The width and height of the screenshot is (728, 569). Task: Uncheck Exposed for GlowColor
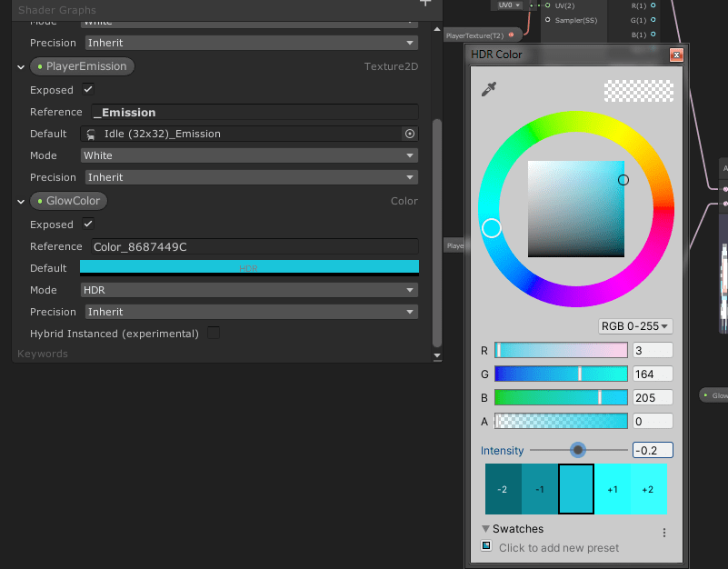87,225
